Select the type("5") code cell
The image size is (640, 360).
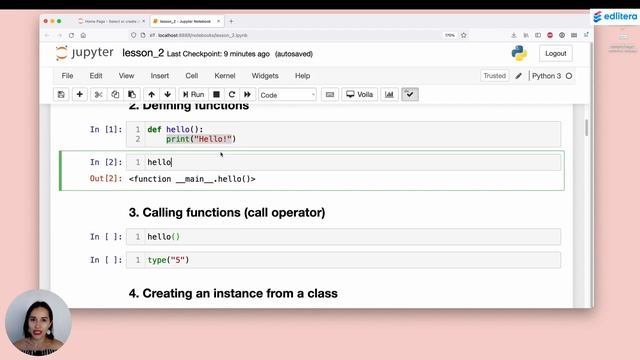pyautogui.click(x=343, y=260)
